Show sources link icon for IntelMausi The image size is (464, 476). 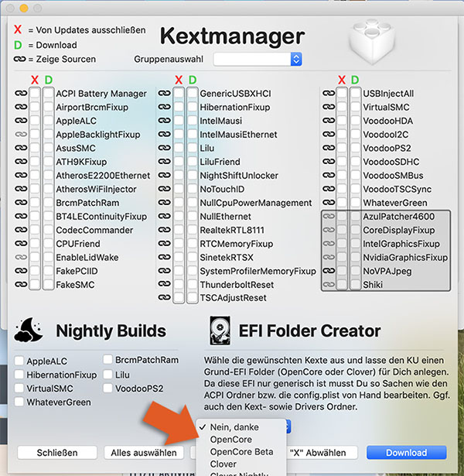(x=165, y=121)
